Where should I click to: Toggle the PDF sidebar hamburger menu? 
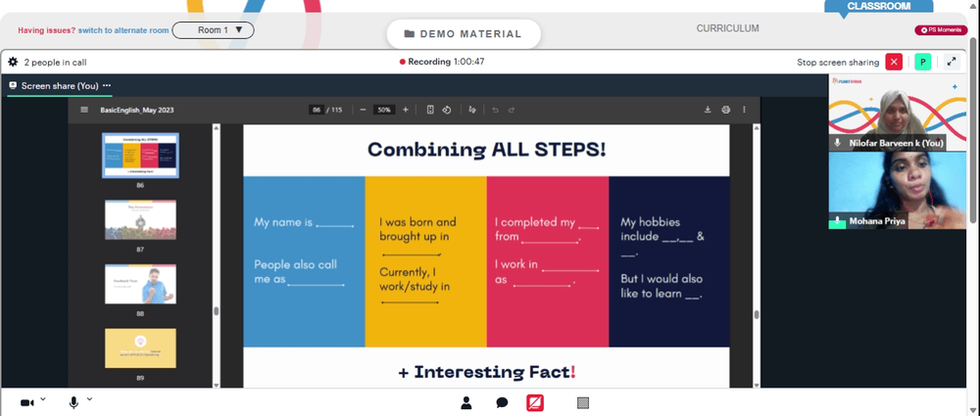[x=84, y=110]
